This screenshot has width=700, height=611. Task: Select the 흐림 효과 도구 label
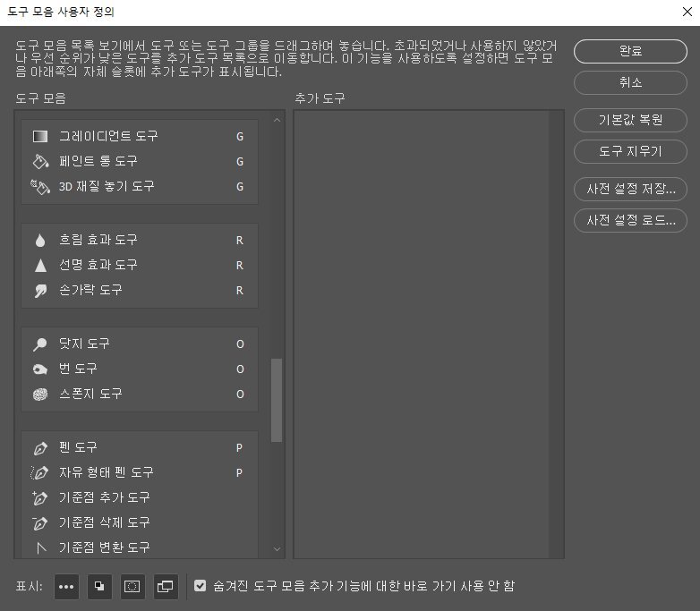(98, 240)
